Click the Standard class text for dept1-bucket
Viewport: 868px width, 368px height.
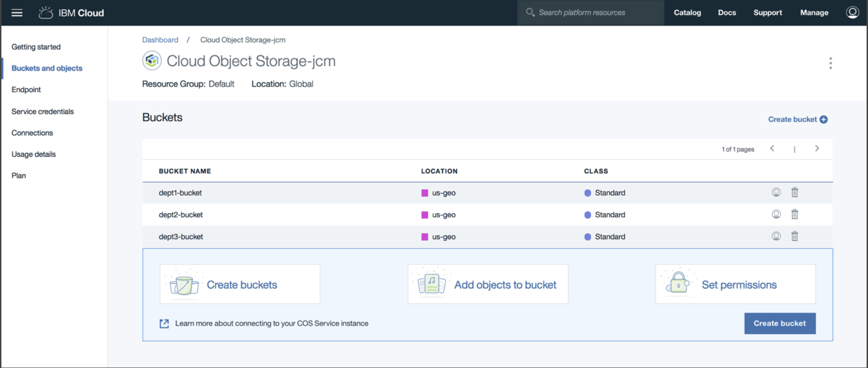coord(610,193)
